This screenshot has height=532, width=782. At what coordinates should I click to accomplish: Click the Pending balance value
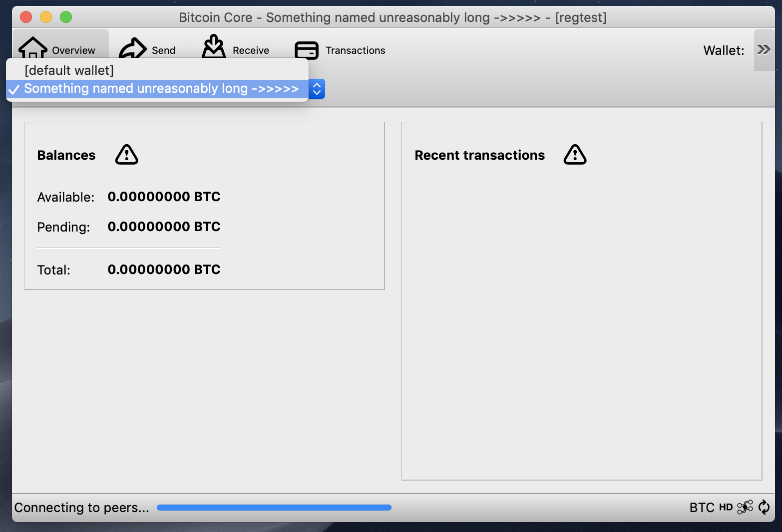(164, 227)
